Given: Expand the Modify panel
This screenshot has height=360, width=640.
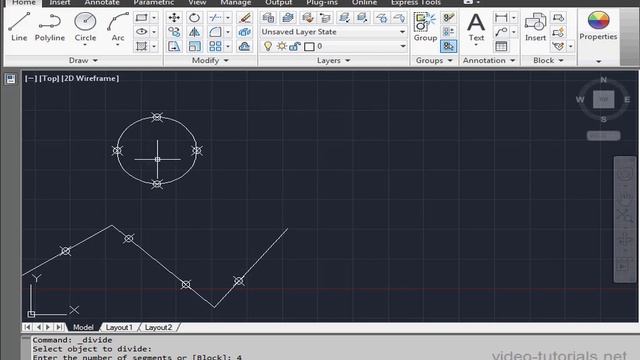Looking at the screenshot, I should pos(210,60).
